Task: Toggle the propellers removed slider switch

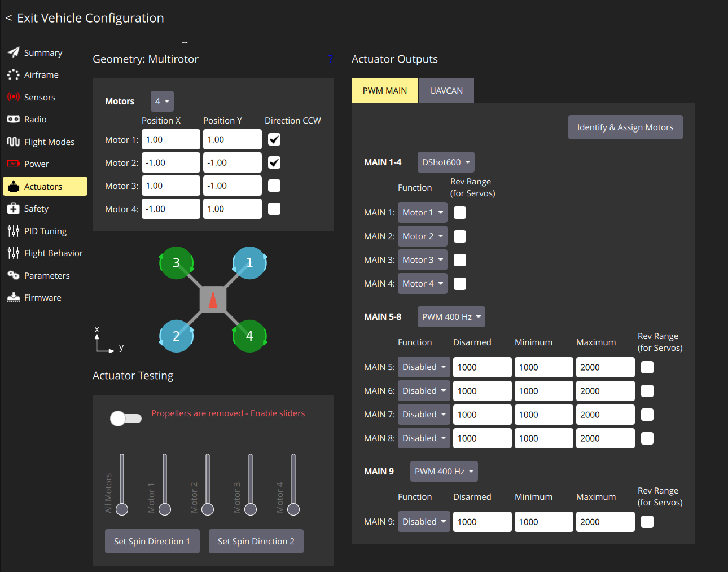Action: click(126, 419)
